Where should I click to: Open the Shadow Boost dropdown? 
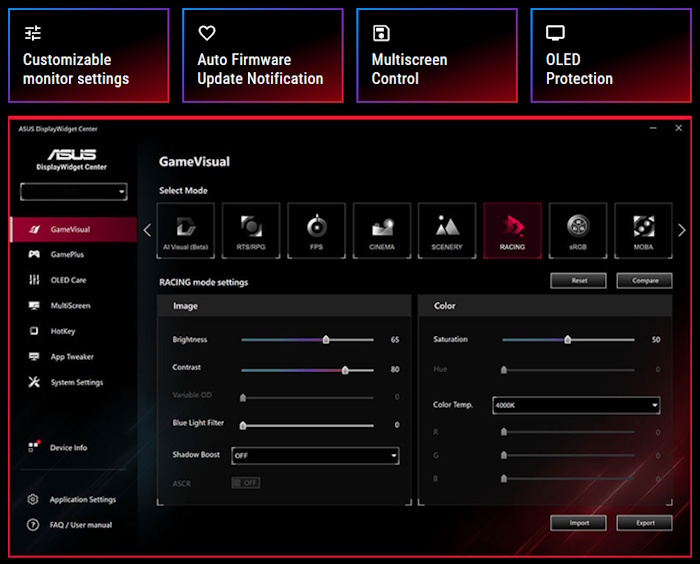click(315, 455)
